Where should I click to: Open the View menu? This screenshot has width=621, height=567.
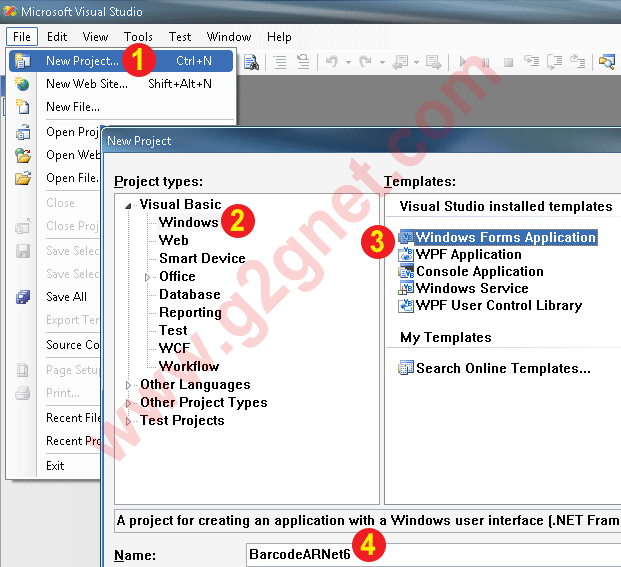(95, 37)
